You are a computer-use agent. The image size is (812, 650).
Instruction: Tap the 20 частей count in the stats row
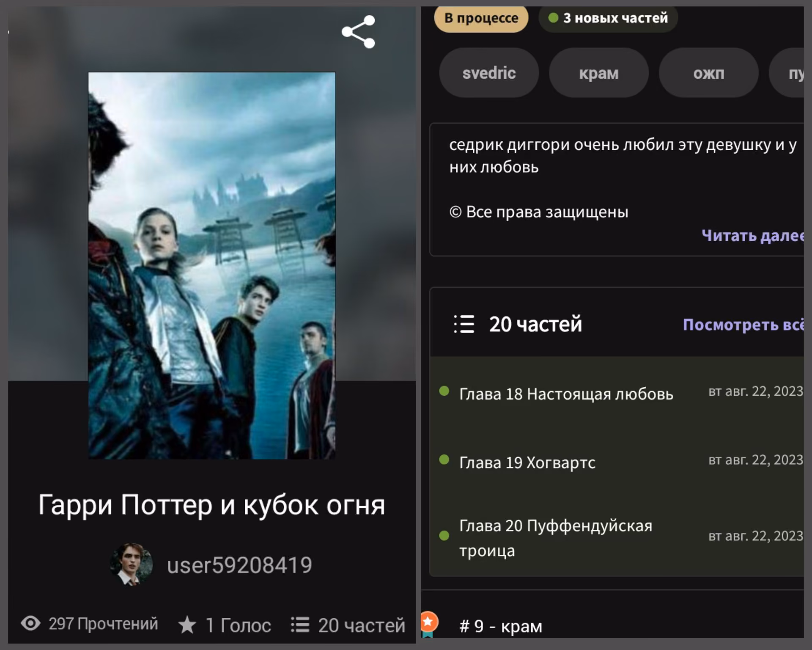tap(362, 625)
